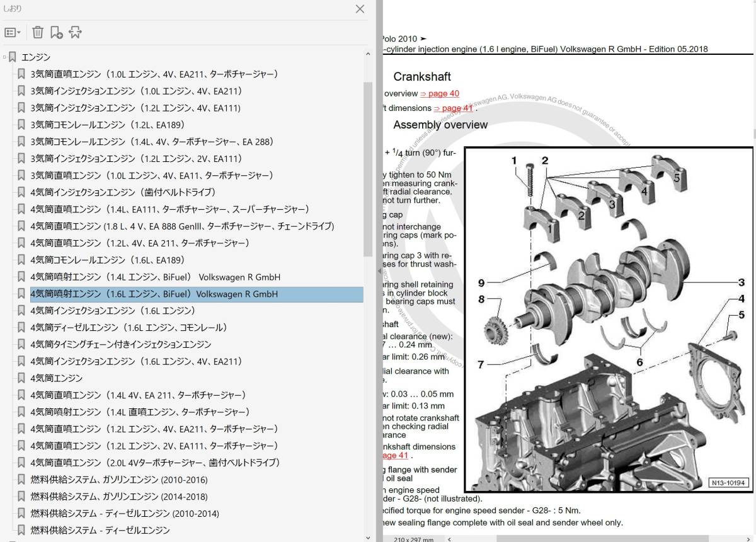Open bookmark 4気筒インジェクションエンジン 歯付ベルトドライブ

pyautogui.click(x=123, y=192)
